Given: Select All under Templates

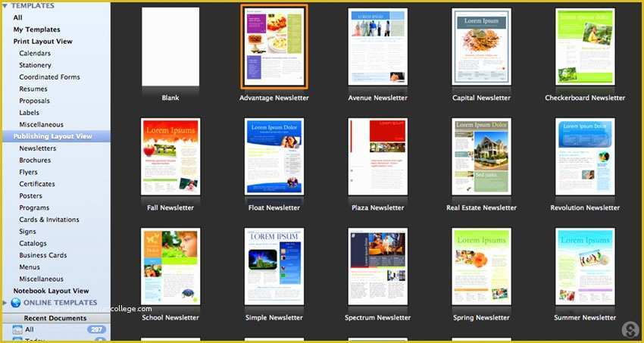Looking at the screenshot, I should point(17,17).
